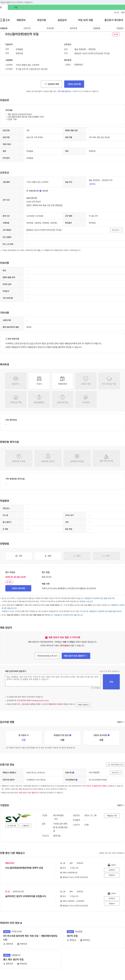This screenshot has height=980, width=125.
Task: Click the 필기 screening method box
Action: [x=77, y=556]
